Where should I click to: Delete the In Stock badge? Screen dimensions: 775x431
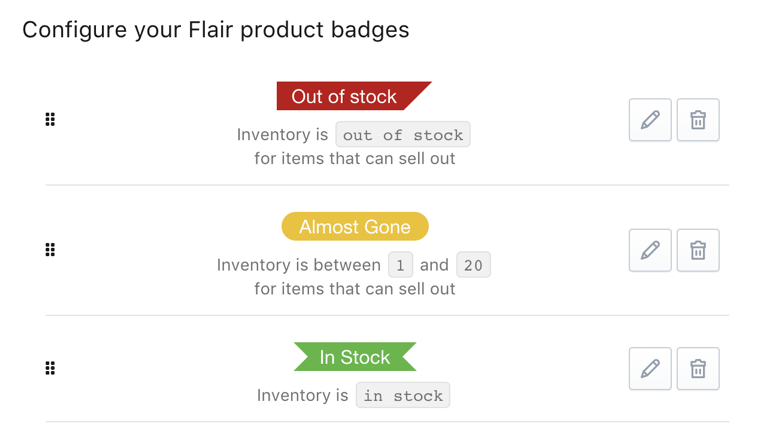coord(698,369)
